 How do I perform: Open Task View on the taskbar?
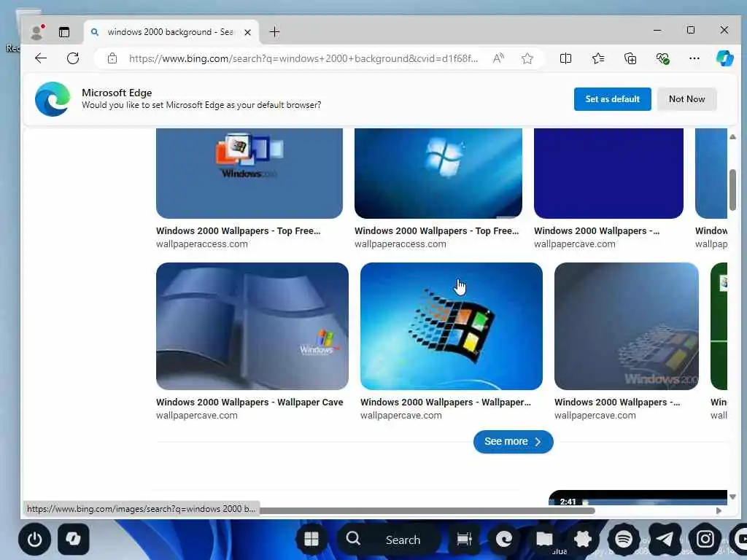(464, 539)
